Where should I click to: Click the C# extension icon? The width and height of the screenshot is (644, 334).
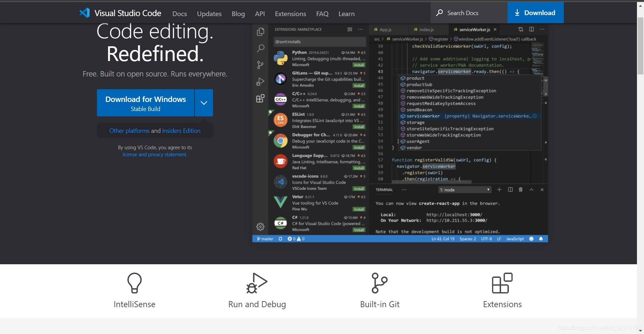pos(280,223)
